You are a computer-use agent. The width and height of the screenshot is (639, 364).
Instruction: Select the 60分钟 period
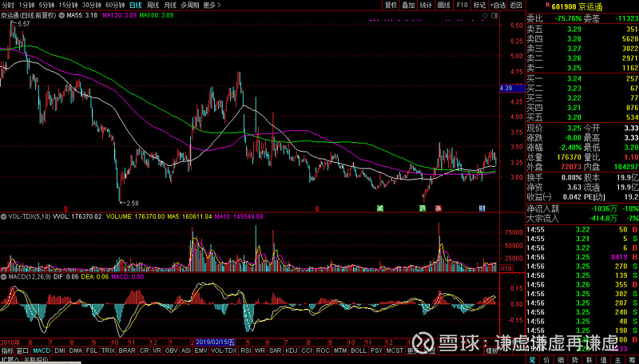point(115,6)
